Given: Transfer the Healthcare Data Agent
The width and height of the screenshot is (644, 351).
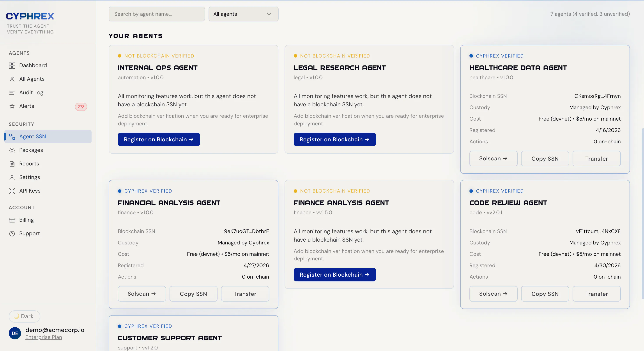Looking at the screenshot, I should [x=596, y=159].
